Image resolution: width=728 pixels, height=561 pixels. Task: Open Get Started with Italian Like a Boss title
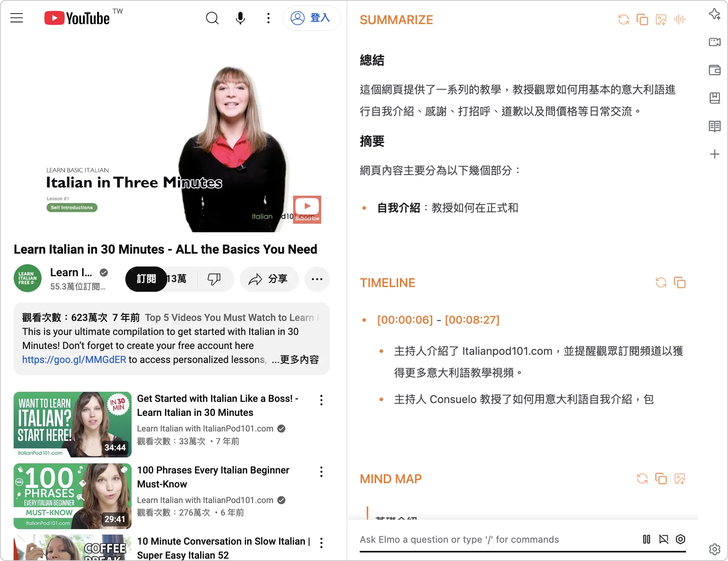click(218, 405)
